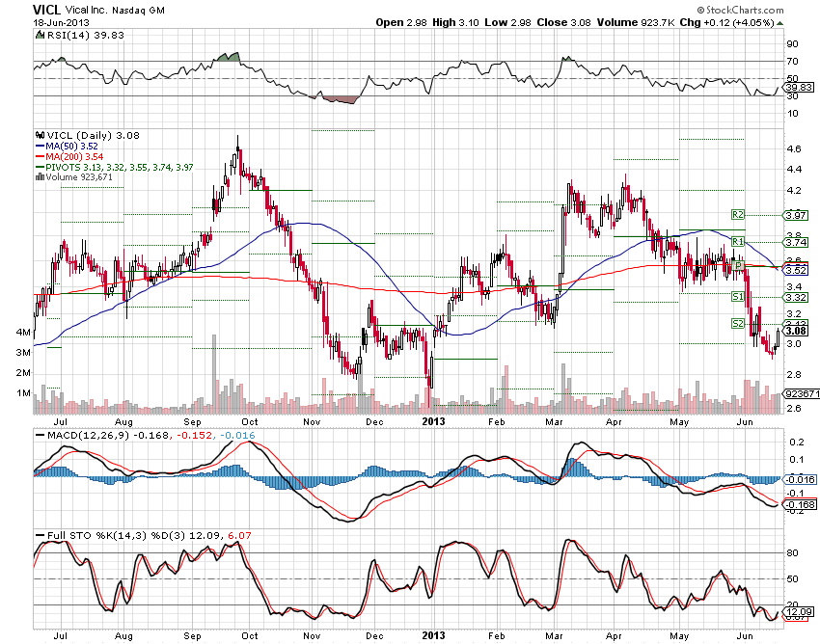Viewport: 820px width, 644px height.
Task: Click the 6.07 stochastic %D value
Action: point(239,536)
